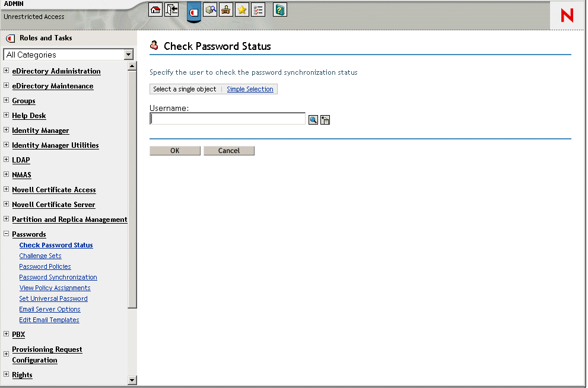The width and height of the screenshot is (588, 388).
Task: Click the Novell N logo
Action: tap(567, 15)
